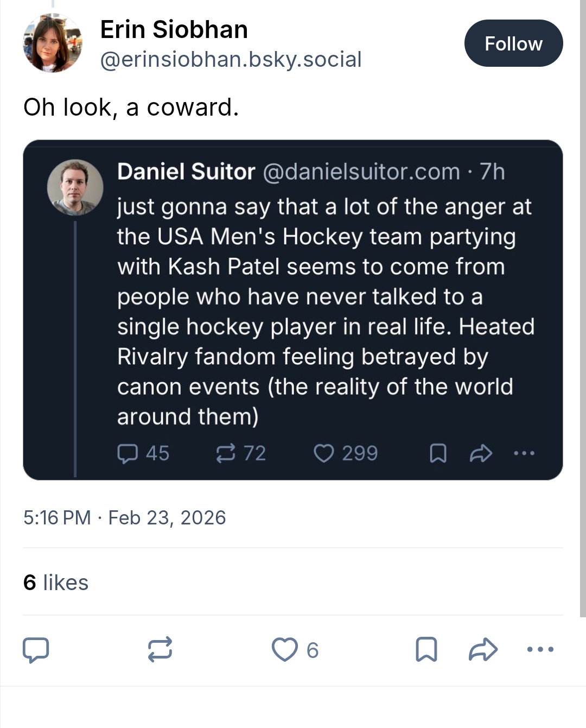Open the @erinsiobhan.bsky.social handle
Viewport: 586px width, 728px height.
tap(231, 59)
